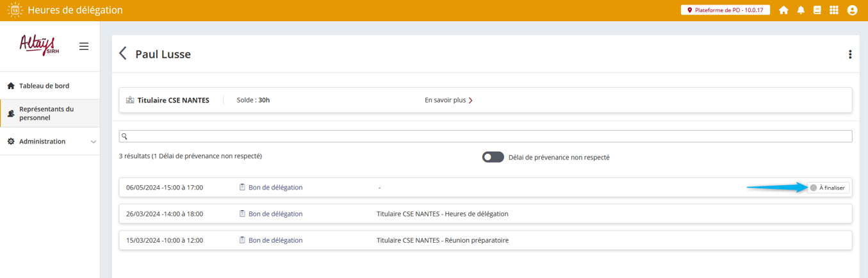Viewport: 868px width, 278px height.
Task: Click the home icon in top bar
Action: click(783, 10)
